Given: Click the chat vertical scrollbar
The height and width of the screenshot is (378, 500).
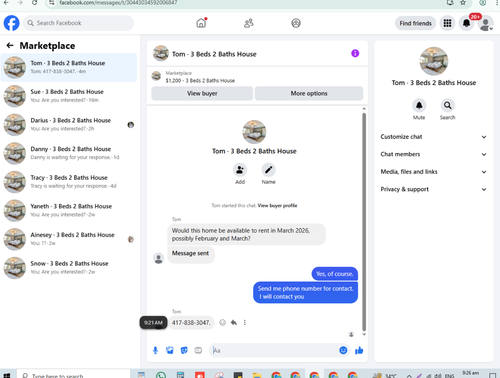Looking at the screenshot, I should pyautogui.click(x=364, y=222).
